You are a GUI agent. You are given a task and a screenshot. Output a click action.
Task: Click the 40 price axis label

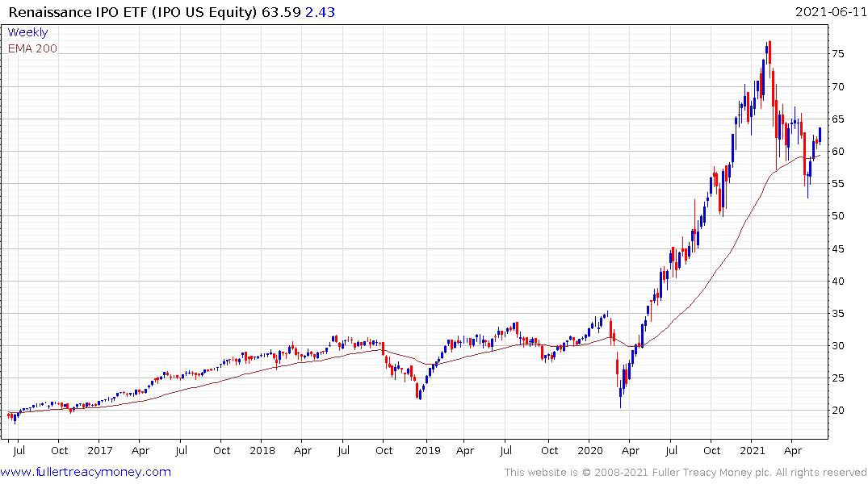coord(837,281)
